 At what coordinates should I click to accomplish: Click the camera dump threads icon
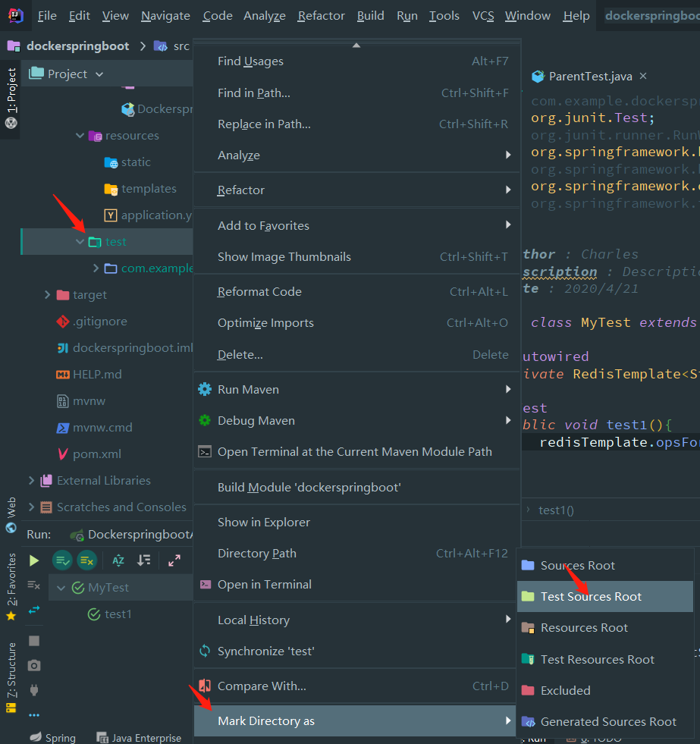point(33,665)
